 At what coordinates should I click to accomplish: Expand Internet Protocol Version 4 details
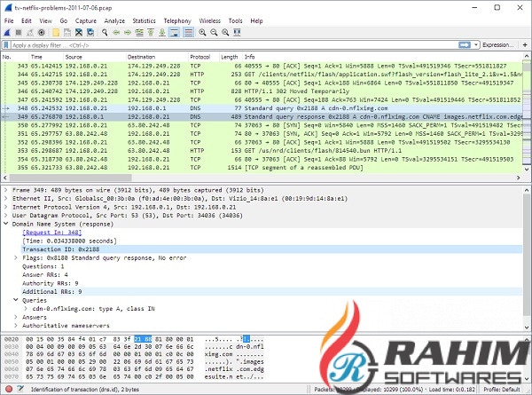(x=6, y=207)
